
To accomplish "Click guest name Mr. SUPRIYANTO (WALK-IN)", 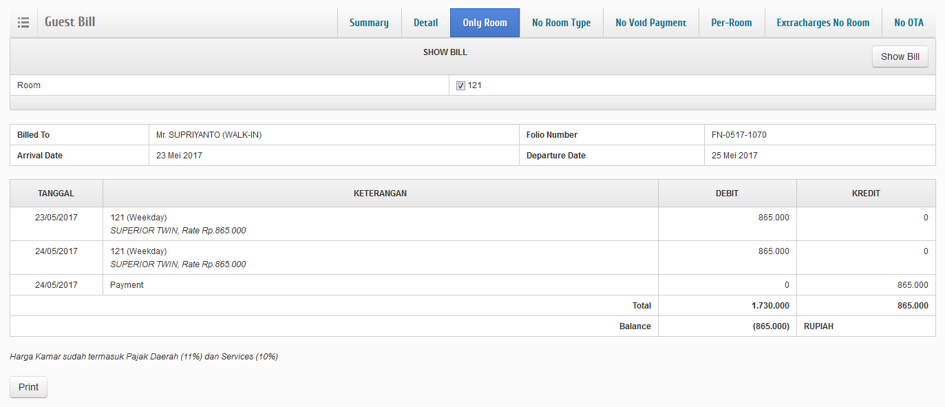I will coord(209,135).
